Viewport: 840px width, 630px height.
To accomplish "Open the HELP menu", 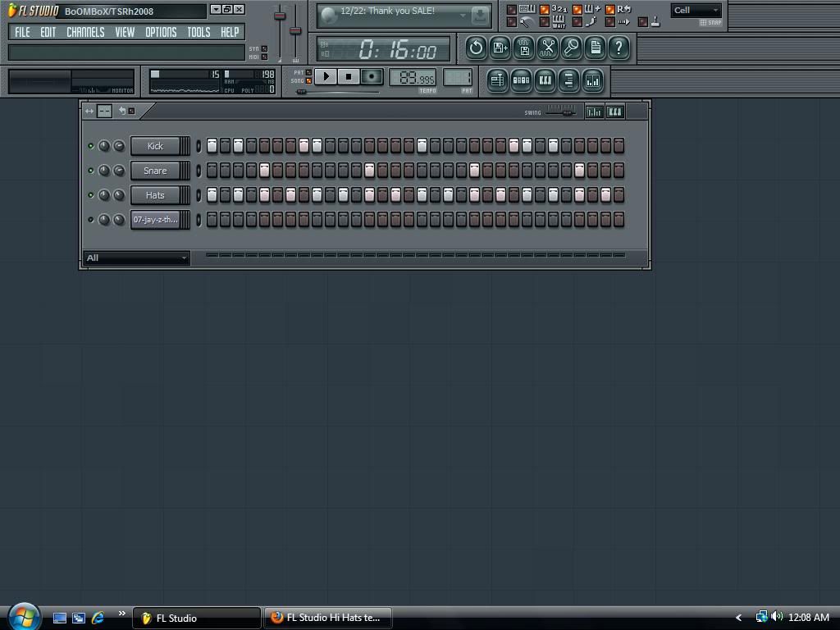I will click(x=230, y=32).
